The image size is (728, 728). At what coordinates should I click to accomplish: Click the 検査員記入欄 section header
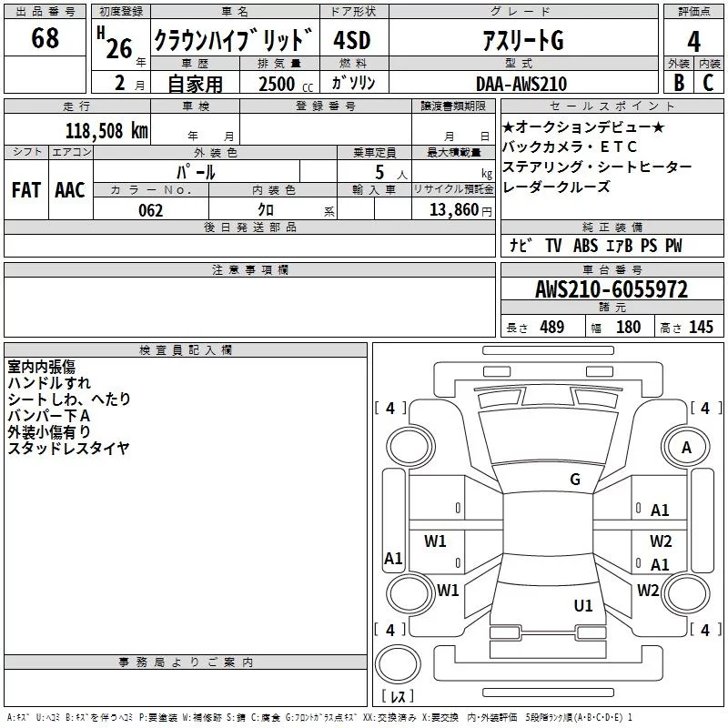(x=186, y=350)
